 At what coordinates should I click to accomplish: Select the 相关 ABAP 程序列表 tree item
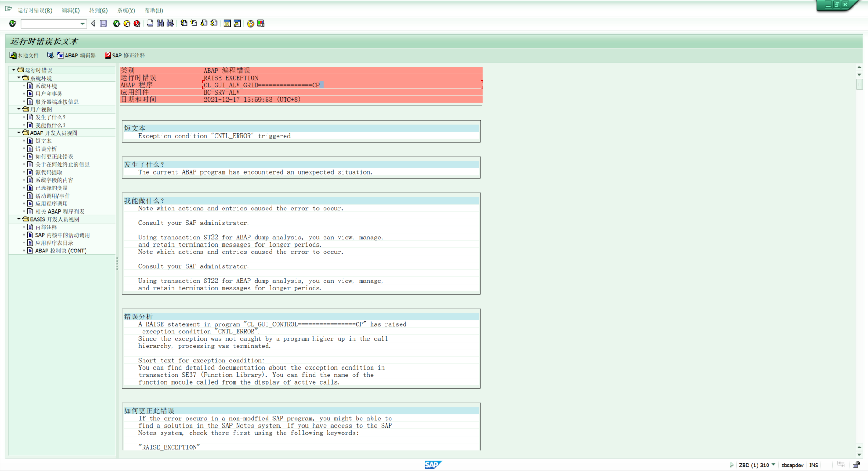coord(60,212)
